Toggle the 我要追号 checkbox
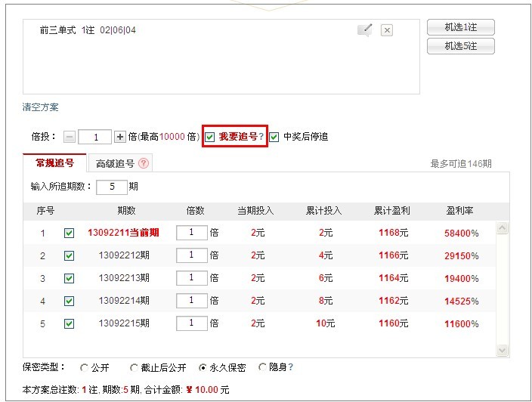Screen dimensions: 532x402 point(210,137)
